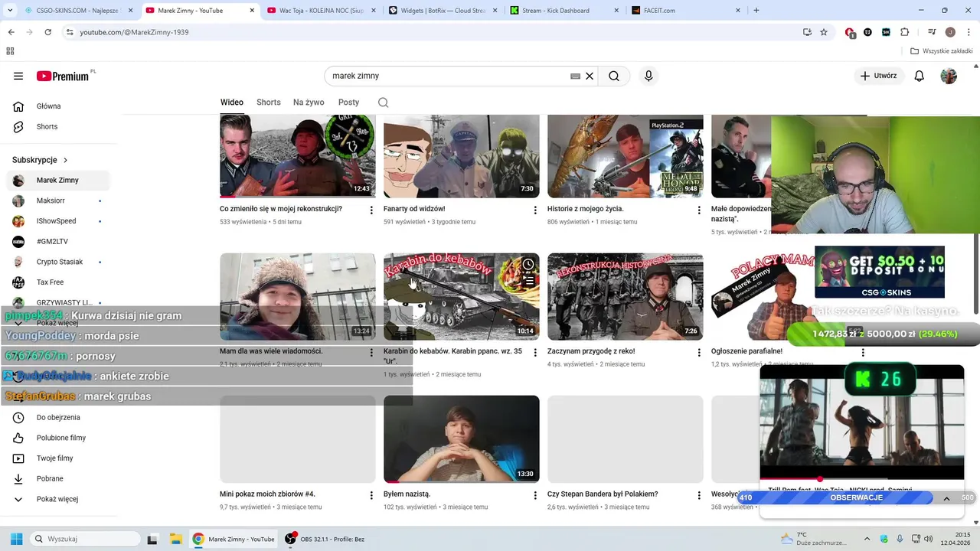Viewport: 980px width, 551px height.
Task: Open a new browser tab with plus button
Action: (756, 11)
